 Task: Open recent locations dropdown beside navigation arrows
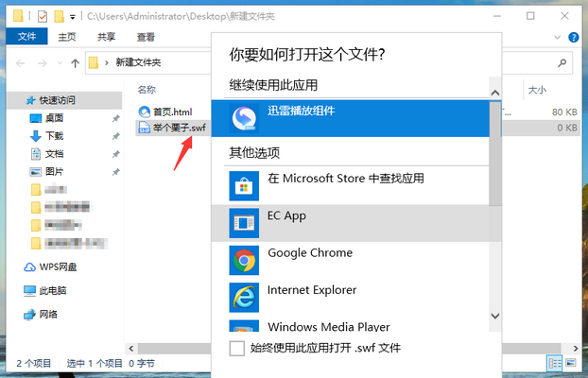click(x=56, y=63)
